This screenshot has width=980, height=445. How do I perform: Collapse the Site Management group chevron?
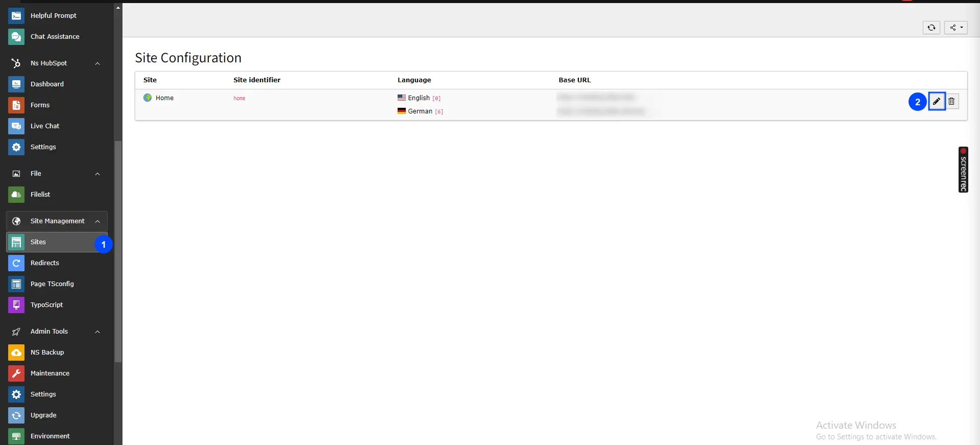[97, 221]
